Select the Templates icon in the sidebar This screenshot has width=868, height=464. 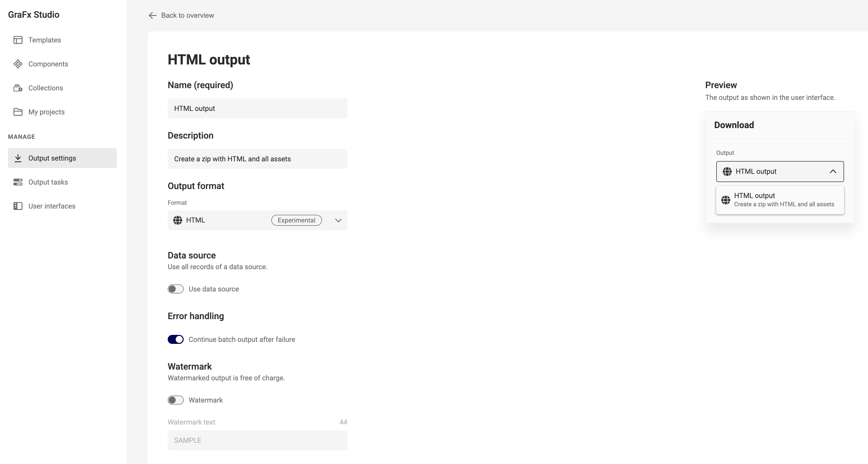click(x=18, y=40)
